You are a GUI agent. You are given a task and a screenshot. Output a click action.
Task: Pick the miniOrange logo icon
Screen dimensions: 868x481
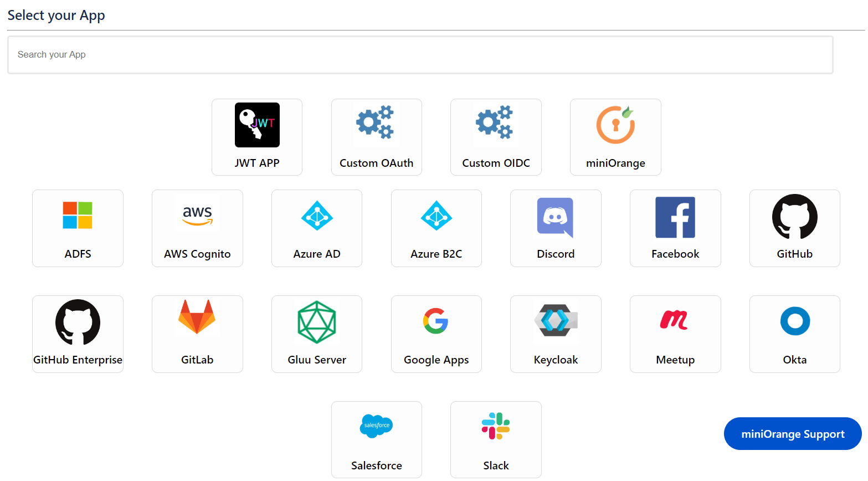[x=615, y=125]
